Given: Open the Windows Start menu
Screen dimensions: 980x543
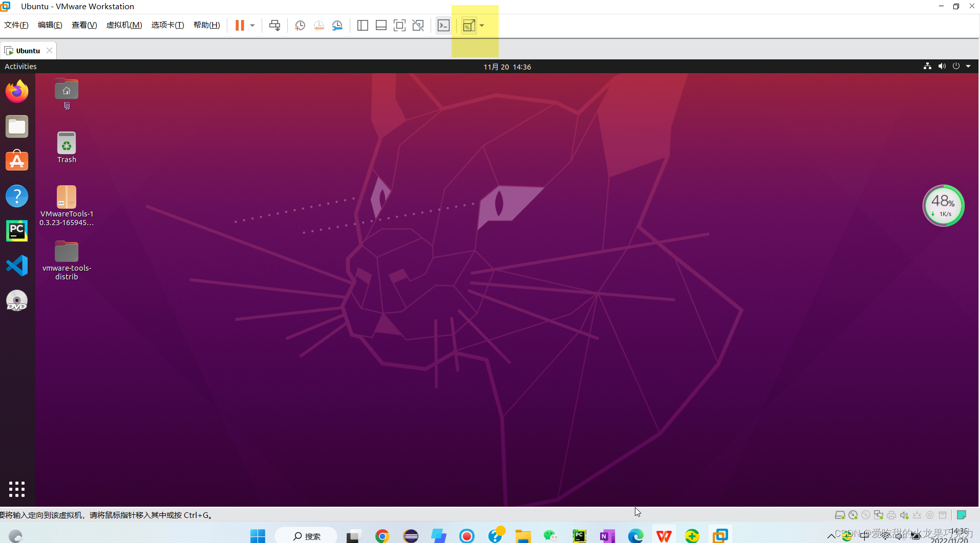Looking at the screenshot, I should point(258,536).
